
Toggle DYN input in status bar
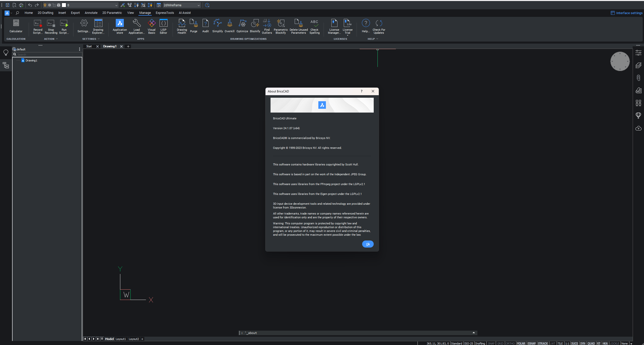click(x=583, y=343)
